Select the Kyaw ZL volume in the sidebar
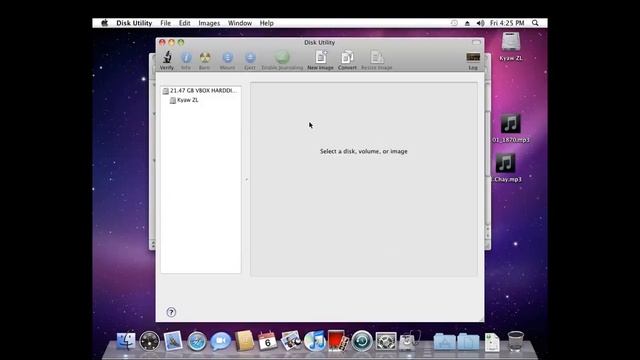The height and width of the screenshot is (360, 640). (184, 100)
